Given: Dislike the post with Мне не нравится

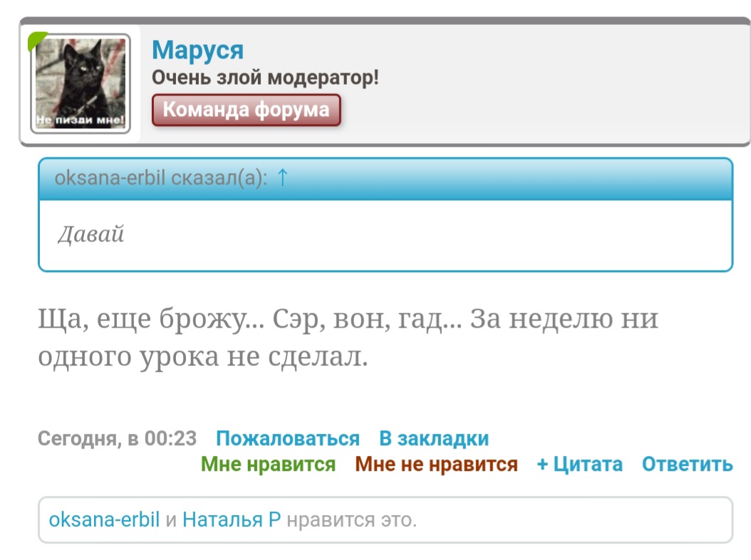Looking at the screenshot, I should (436, 464).
